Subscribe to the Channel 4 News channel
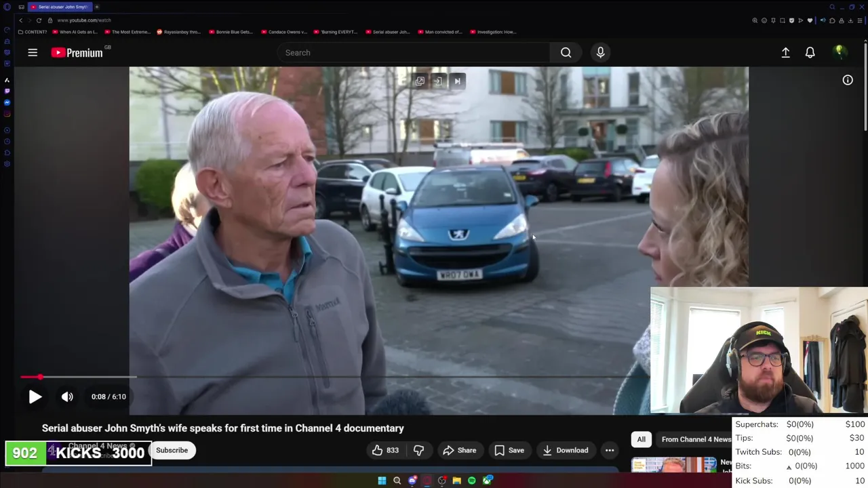This screenshot has width=868, height=488. click(x=172, y=450)
